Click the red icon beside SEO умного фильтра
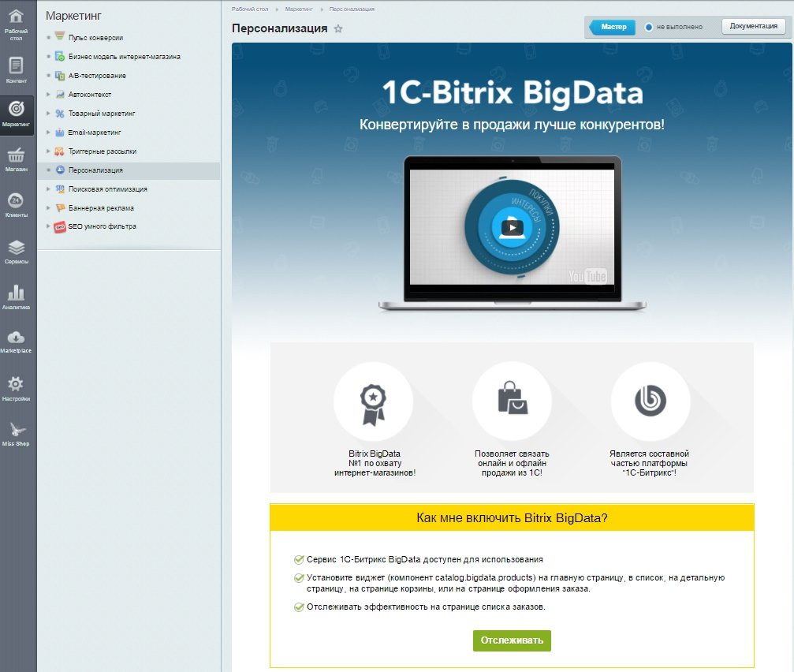Viewport: 794px width, 672px height. pos(60,227)
